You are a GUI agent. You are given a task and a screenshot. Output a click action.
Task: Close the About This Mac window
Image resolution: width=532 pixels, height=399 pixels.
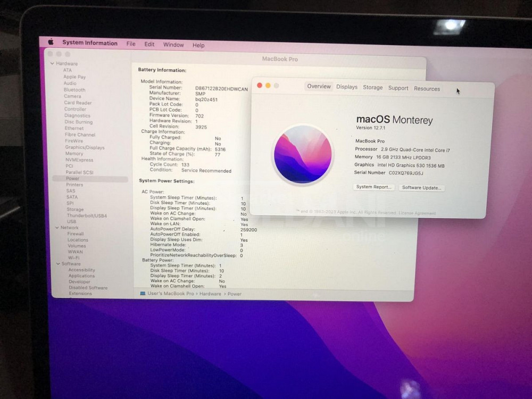coord(260,86)
